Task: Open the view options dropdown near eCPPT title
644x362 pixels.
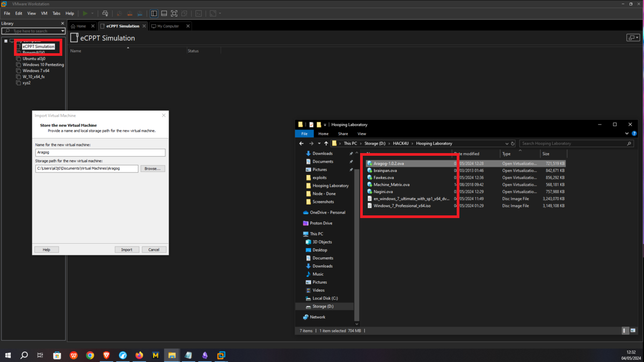Action: 633,38
